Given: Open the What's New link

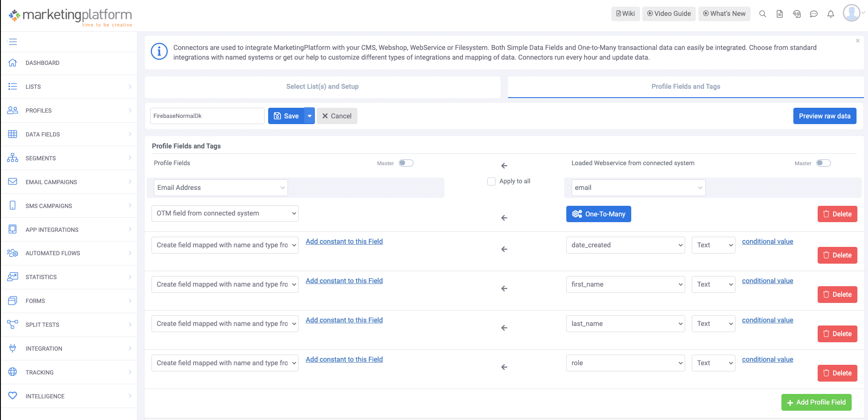Looking at the screenshot, I should pos(724,14).
